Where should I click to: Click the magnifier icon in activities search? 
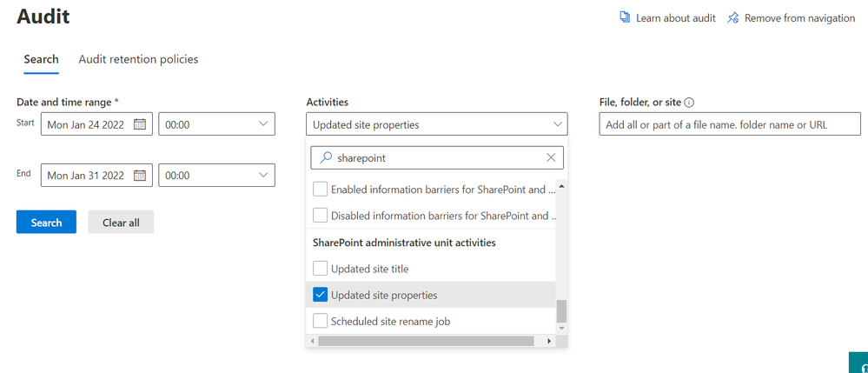(326, 158)
